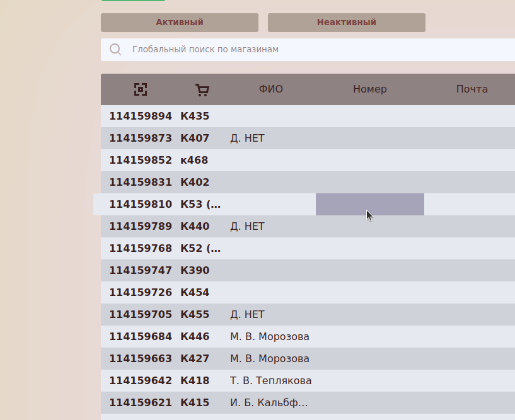Open M. В. Морозова entry for K446
This screenshot has width=515, height=420.
pyautogui.click(x=269, y=337)
